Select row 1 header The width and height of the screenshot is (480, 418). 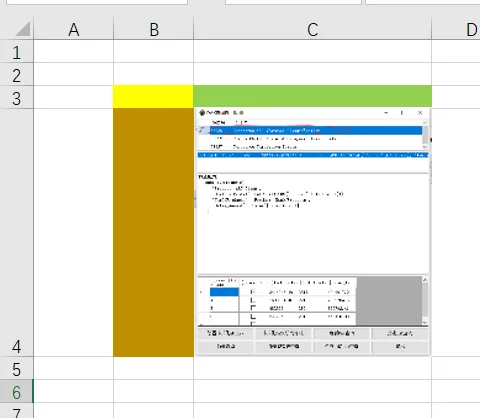17,51
